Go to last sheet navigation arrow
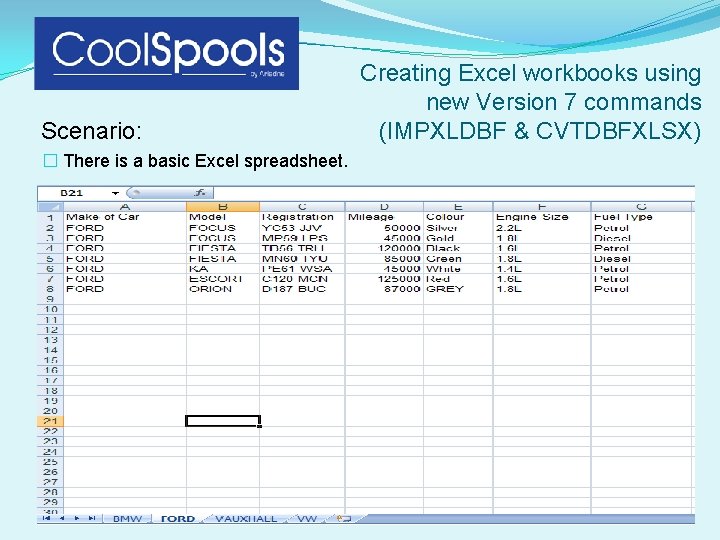 [x=92, y=518]
